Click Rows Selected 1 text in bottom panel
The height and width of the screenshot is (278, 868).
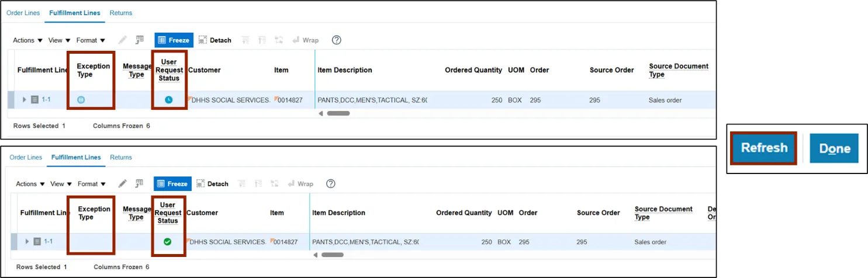42,267
